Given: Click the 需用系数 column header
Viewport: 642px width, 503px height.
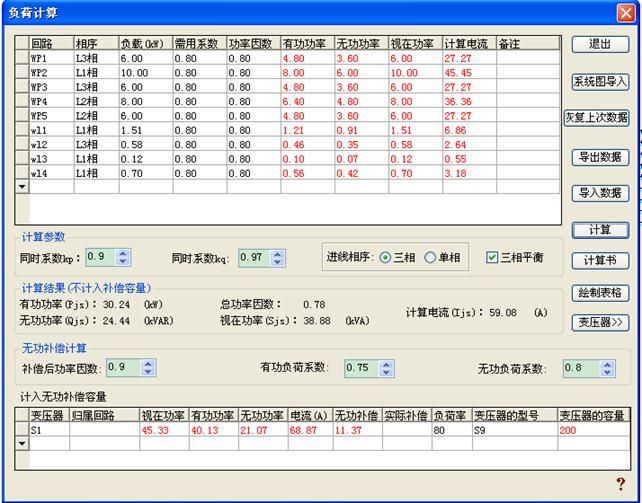Looking at the screenshot, I should pyautogui.click(x=200, y=44).
